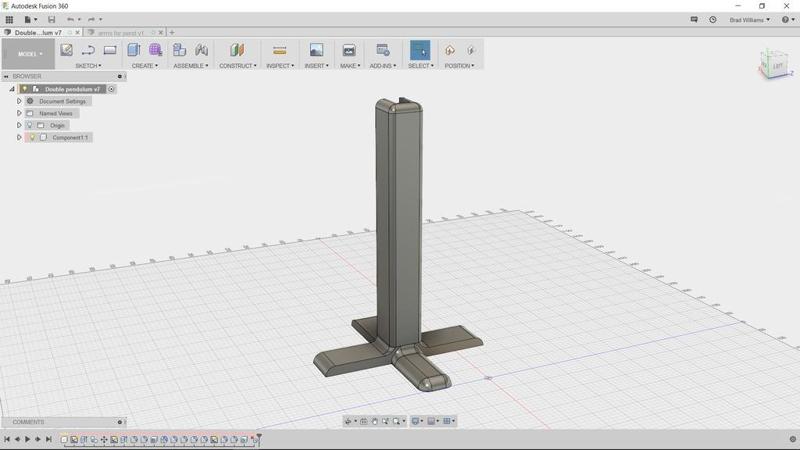800x450 pixels.
Task: Click the Capture Position icon
Action: [449, 50]
